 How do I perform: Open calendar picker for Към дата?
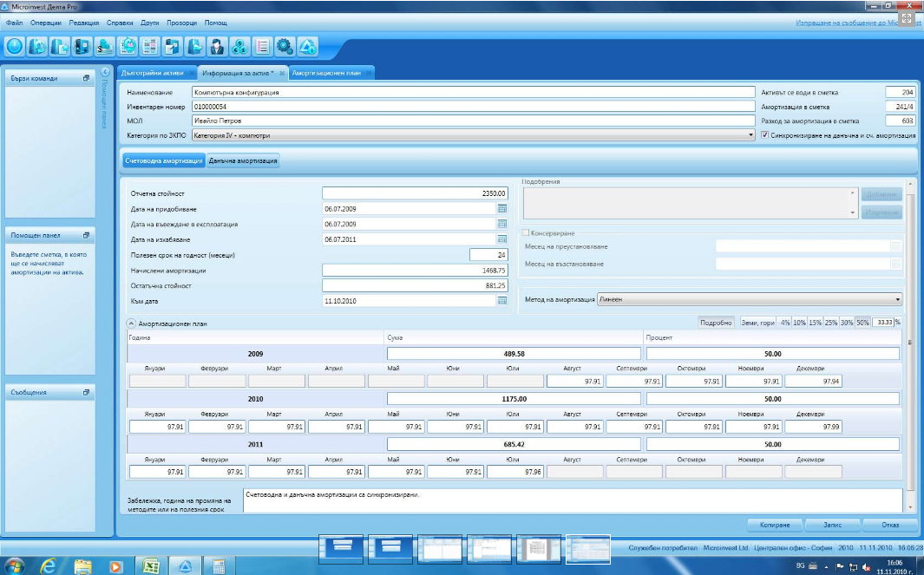(x=501, y=300)
